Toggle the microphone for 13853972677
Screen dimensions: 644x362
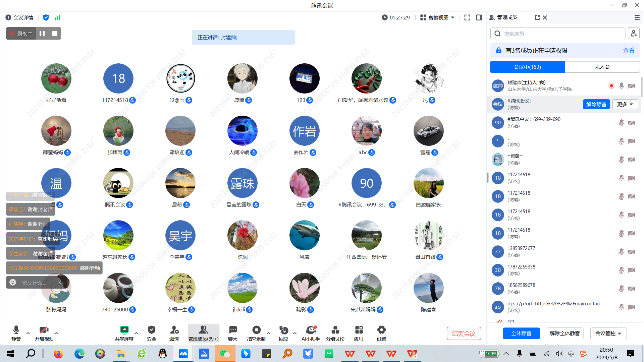point(622,252)
